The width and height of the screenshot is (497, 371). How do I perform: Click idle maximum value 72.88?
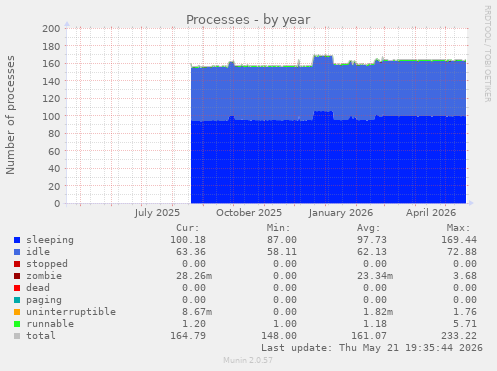(x=462, y=252)
